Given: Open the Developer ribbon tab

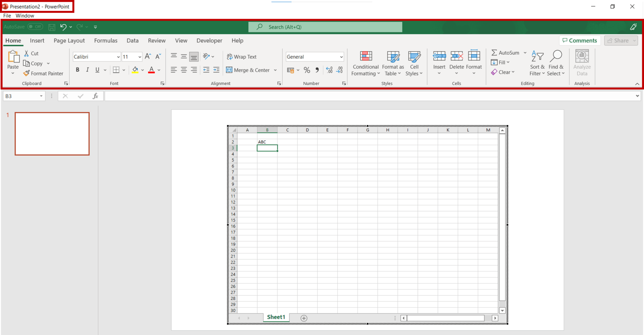Looking at the screenshot, I should tap(209, 41).
